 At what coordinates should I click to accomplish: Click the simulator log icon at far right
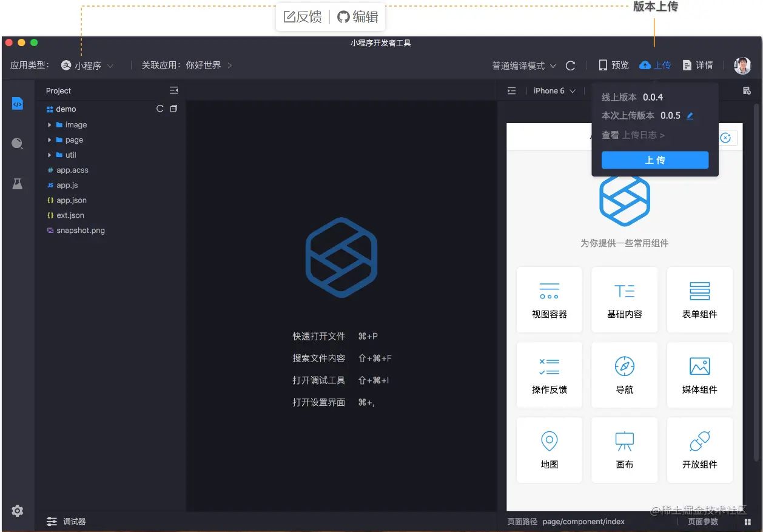[747, 91]
